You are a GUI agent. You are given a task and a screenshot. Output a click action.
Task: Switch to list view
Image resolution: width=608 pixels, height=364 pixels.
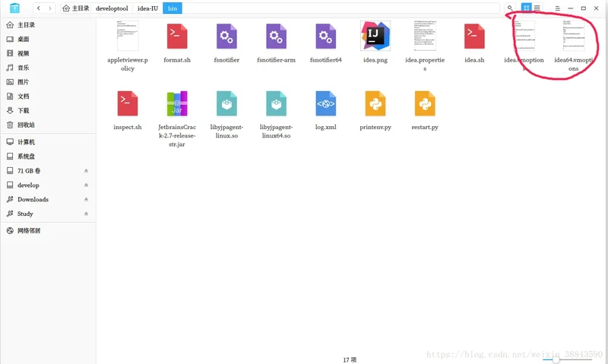click(537, 8)
